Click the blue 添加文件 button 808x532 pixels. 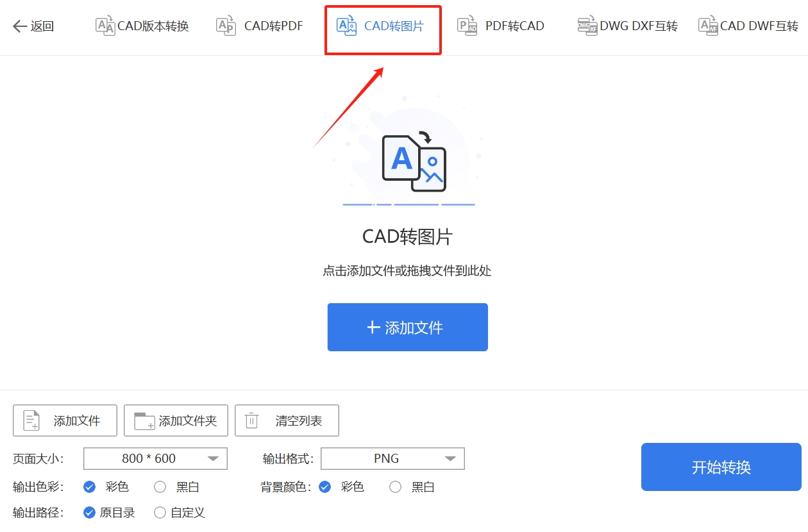407,327
